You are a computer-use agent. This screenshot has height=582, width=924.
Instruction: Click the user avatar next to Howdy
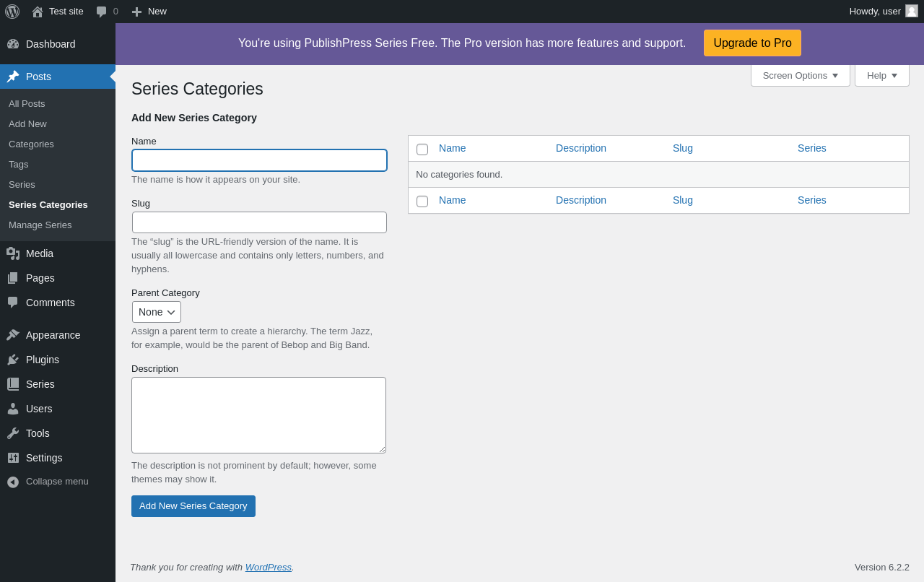[912, 11]
